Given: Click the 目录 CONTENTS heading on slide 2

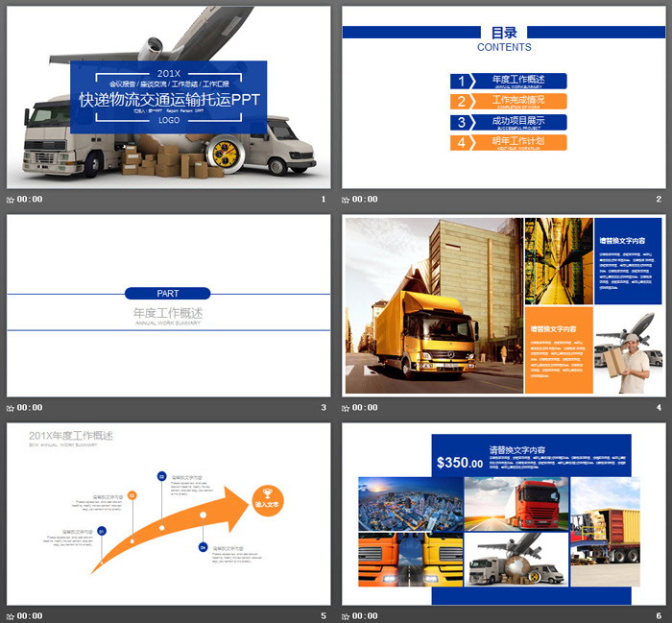Looking at the screenshot, I should [x=504, y=39].
